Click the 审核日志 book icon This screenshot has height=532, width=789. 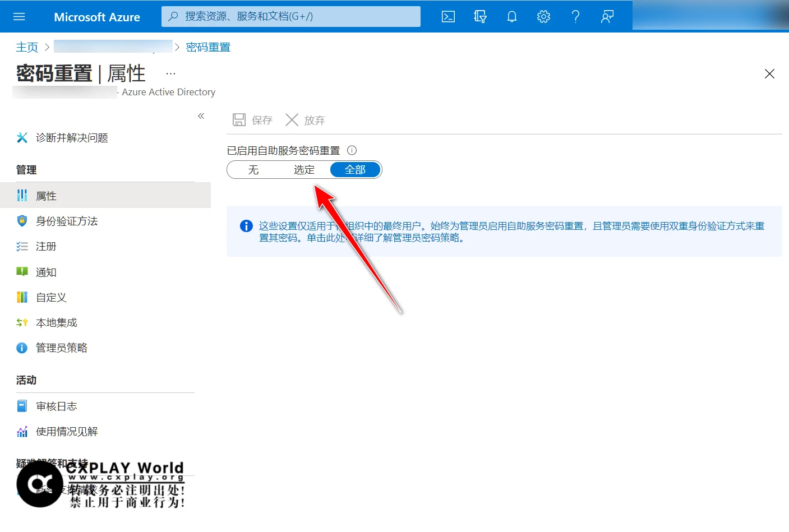click(x=22, y=406)
